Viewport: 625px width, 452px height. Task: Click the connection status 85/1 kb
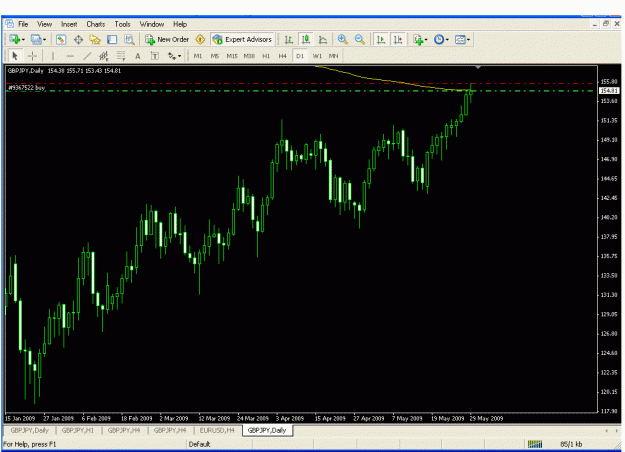pyautogui.click(x=571, y=444)
